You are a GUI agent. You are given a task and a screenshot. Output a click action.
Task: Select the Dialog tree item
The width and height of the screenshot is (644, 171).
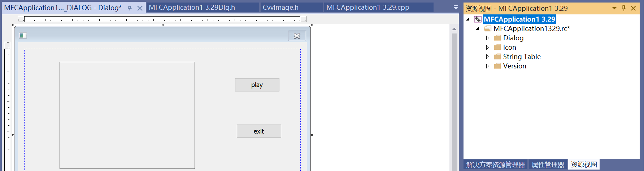click(513, 38)
